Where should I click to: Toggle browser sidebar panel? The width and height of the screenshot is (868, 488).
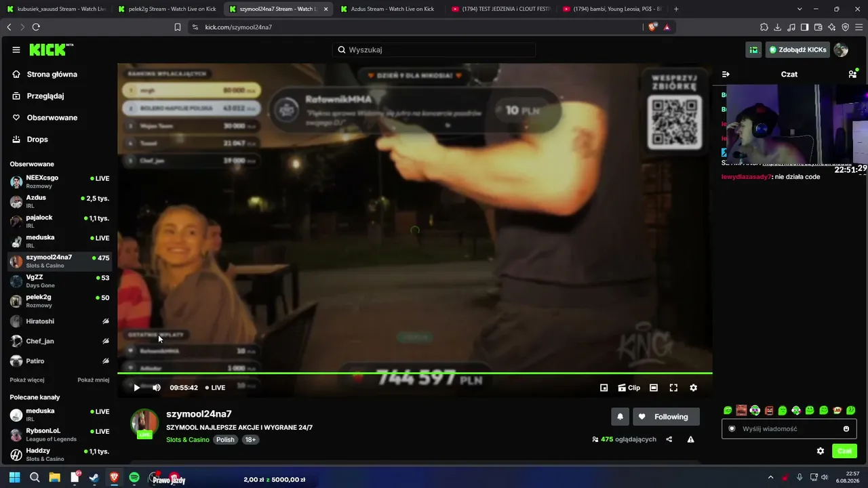805,27
